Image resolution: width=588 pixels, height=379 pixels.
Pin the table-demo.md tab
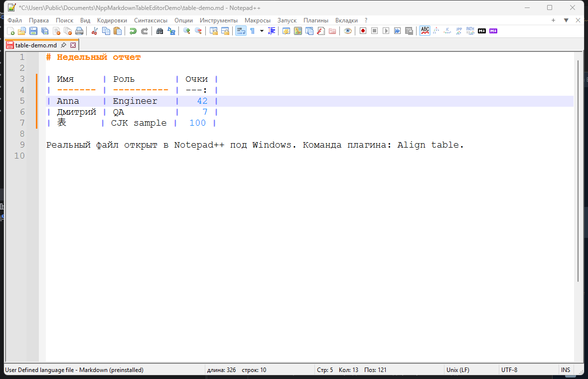63,45
